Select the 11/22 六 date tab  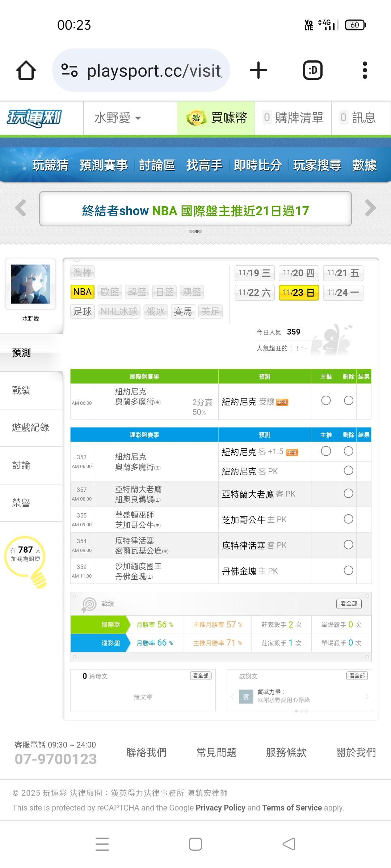tap(255, 293)
